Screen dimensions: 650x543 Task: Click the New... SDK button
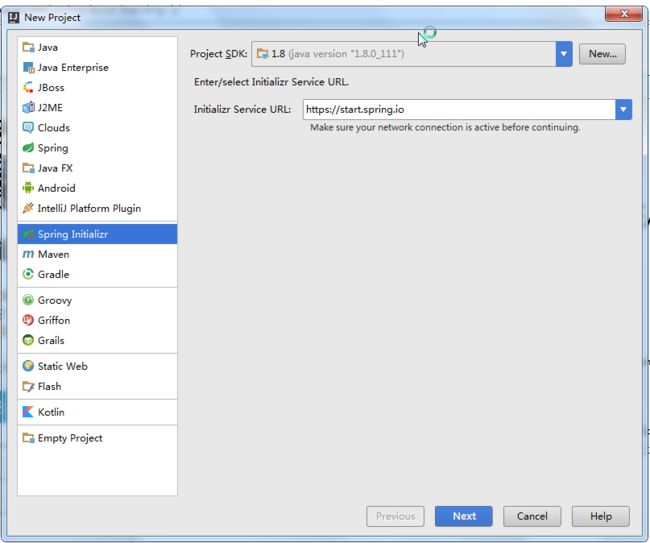[x=602, y=54]
